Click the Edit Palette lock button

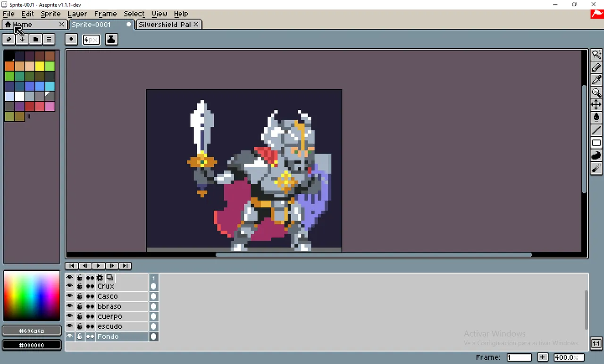coord(8,39)
